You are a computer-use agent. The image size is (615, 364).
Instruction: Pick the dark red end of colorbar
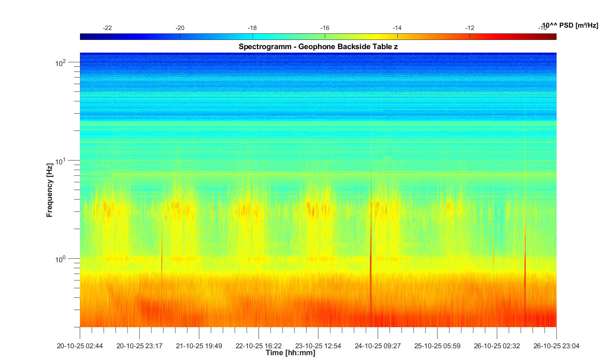pyautogui.click(x=553, y=37)
